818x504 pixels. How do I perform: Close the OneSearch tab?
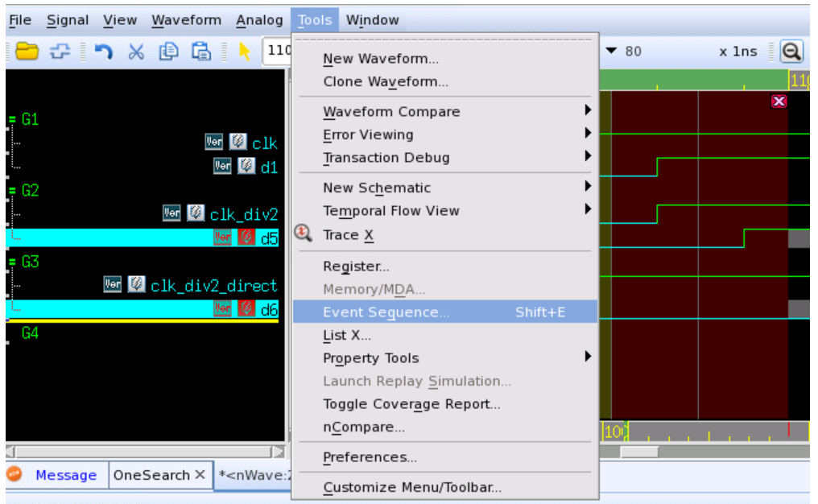pyautogui.click(x=200, y=474)
